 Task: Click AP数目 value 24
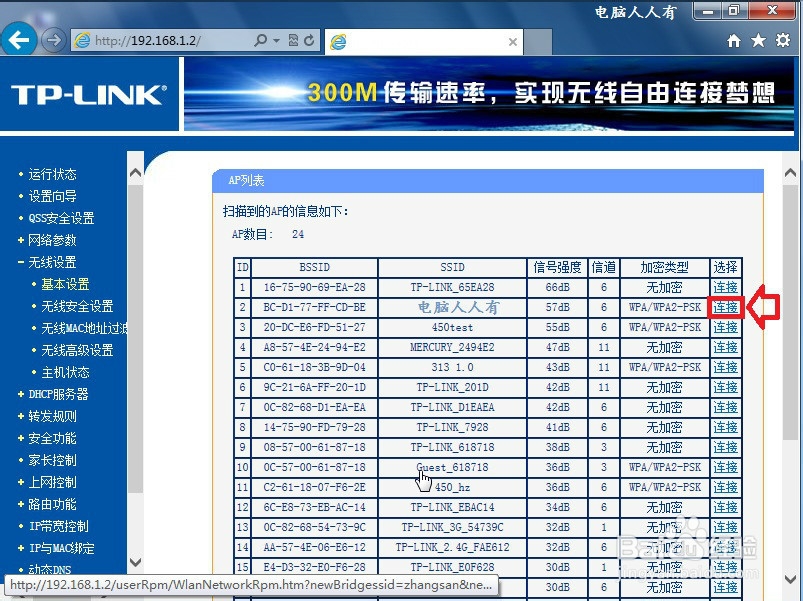pos(298,234)
